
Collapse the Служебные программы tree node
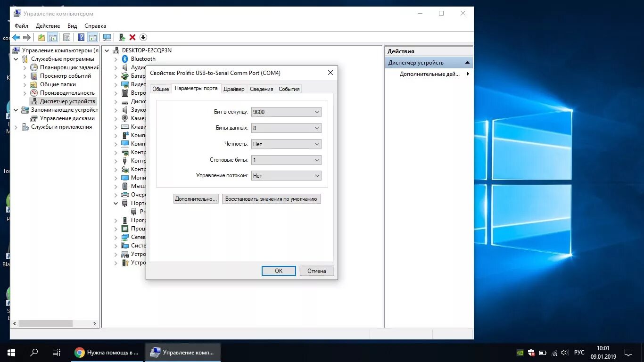17,59
